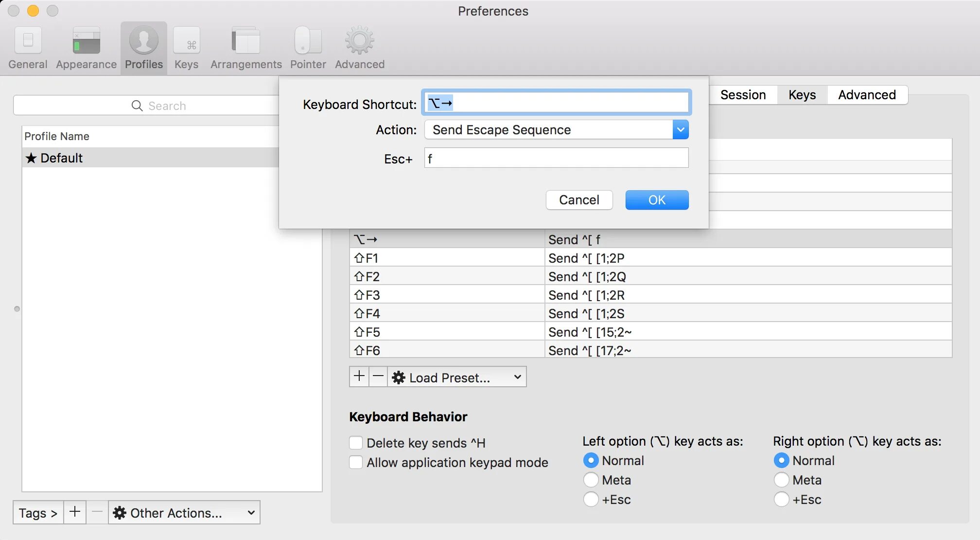Open the Load Preset dropdown
Viewport: 980px width, 540px height.
pyautogui.click(x=457, y=377)
